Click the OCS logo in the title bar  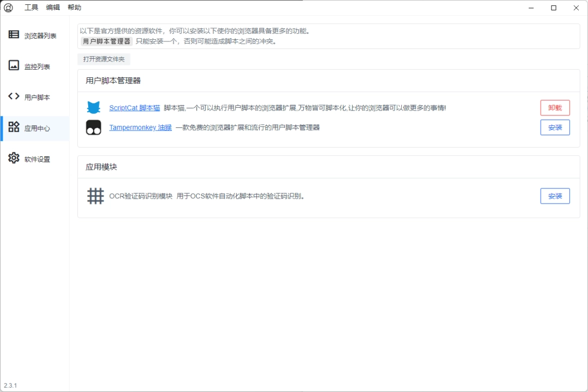pos(8,8)
